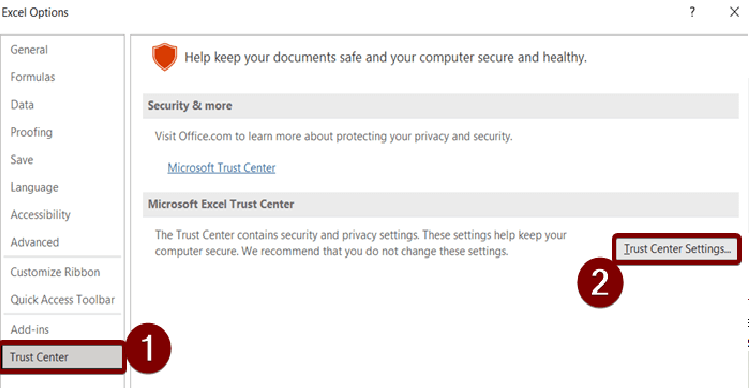Select Language in the sidebar

pos(34,187)
